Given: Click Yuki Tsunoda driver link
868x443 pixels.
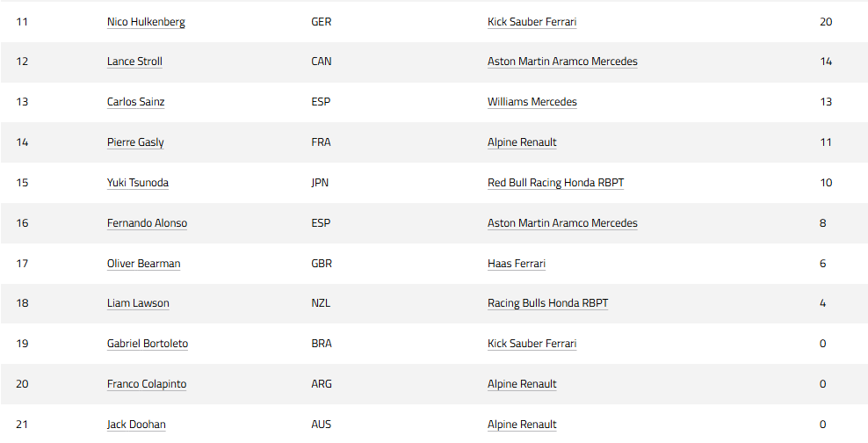Looking at the screenshot, I should tap(138, 183).
